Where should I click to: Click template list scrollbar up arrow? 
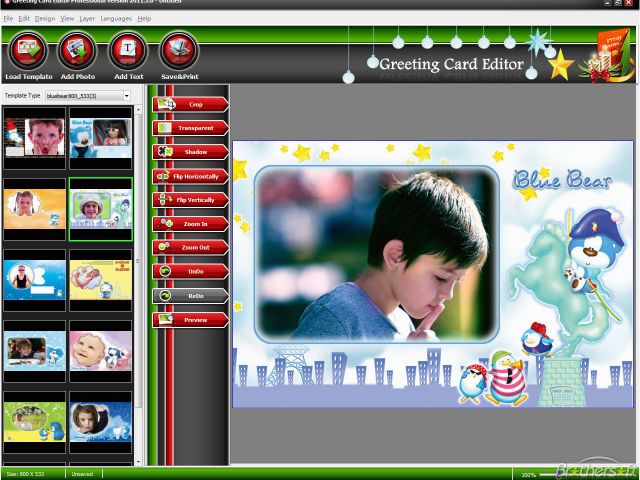tap(138, 109)
